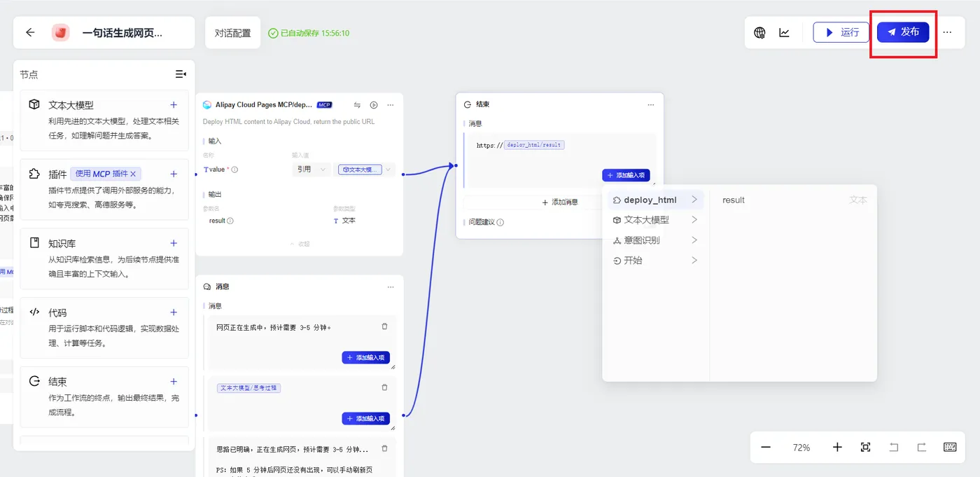Expand 文本大模型 in the variable picker
The width and height of the screenshot is (980, 477).
click(x=654, y=220)
